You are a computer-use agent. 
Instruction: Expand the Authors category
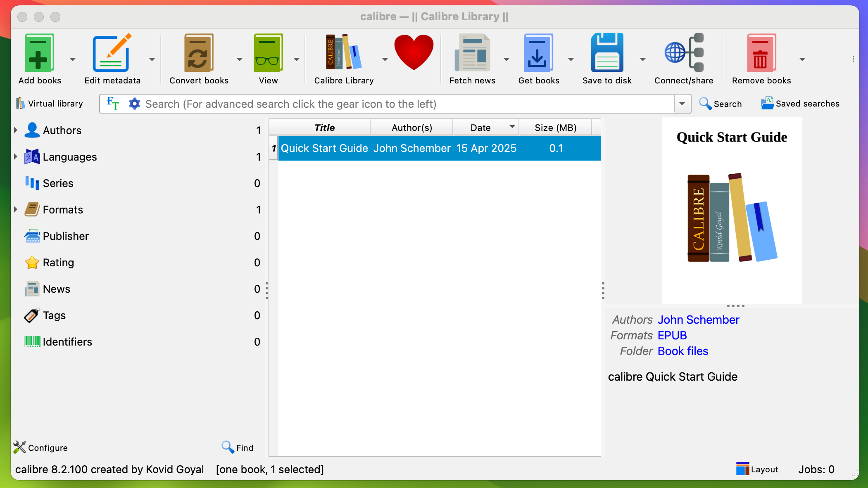click(16, 130)
